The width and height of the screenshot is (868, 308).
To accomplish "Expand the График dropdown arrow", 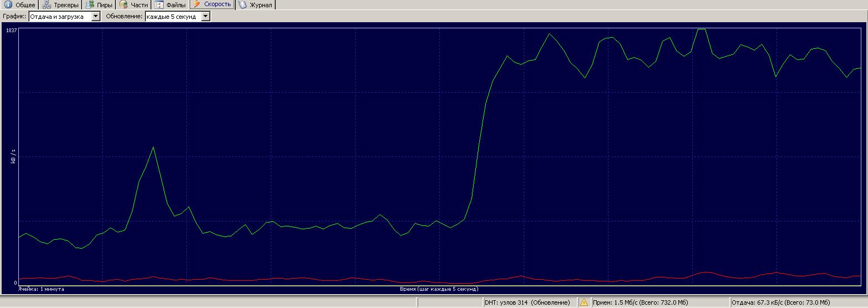I will tap(95, 17).
